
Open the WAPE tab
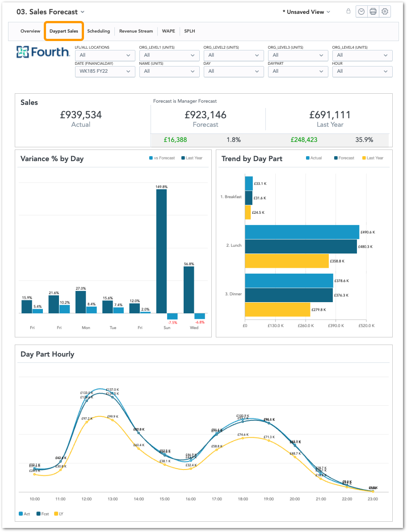168,31
